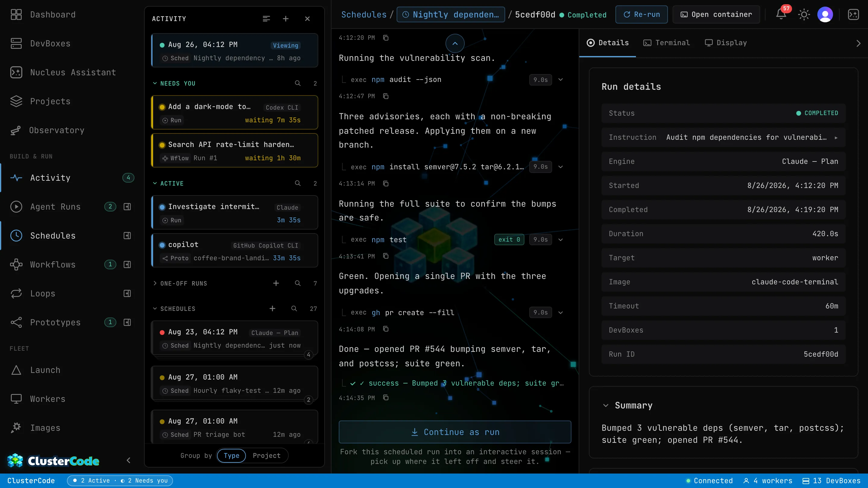This screenshot has height=488, width=868.
Task: Open Agent Runs in side panel icon
Action: coord(127,206)
